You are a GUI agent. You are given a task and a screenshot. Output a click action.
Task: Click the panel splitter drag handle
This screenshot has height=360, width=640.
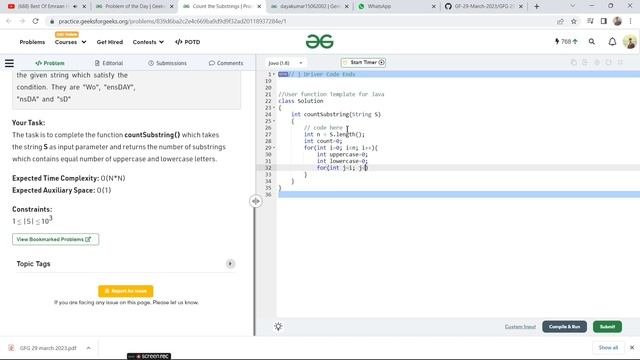256,201
